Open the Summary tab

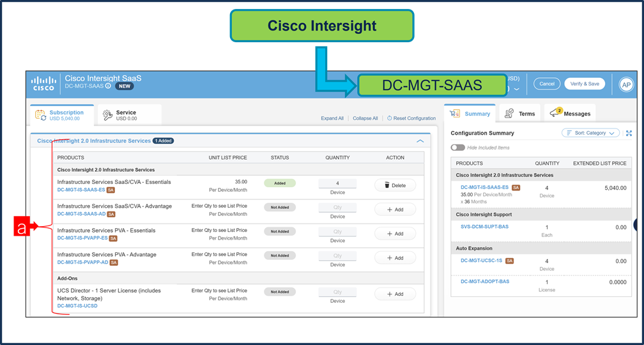click(x=470, y=114)
